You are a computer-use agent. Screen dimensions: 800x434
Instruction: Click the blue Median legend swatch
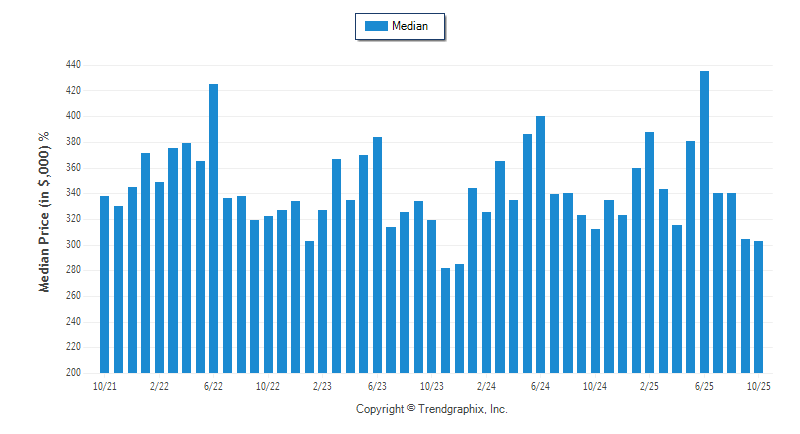click(x=376, y=27)
